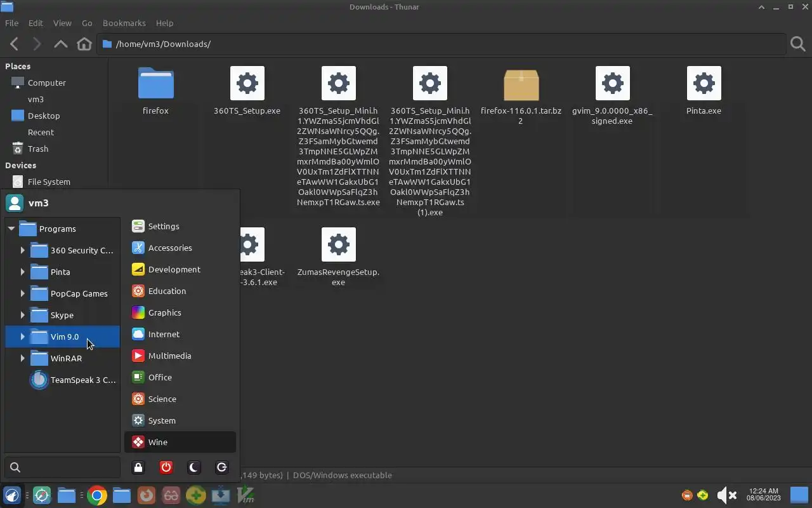
Task: Open the Settings category in the menu
Action: 180,226
